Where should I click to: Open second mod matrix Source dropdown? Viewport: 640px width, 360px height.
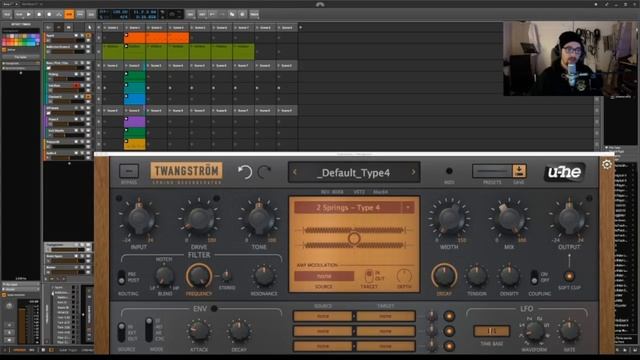coord(322,331)
